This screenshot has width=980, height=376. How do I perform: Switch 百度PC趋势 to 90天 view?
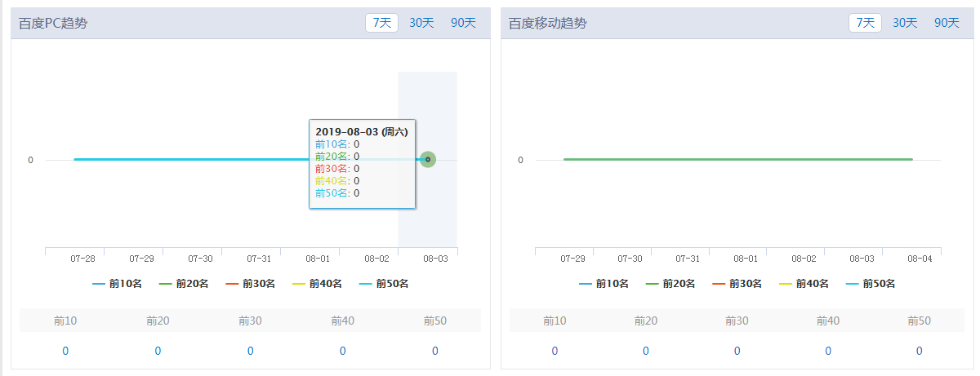[x=463, y=23]
